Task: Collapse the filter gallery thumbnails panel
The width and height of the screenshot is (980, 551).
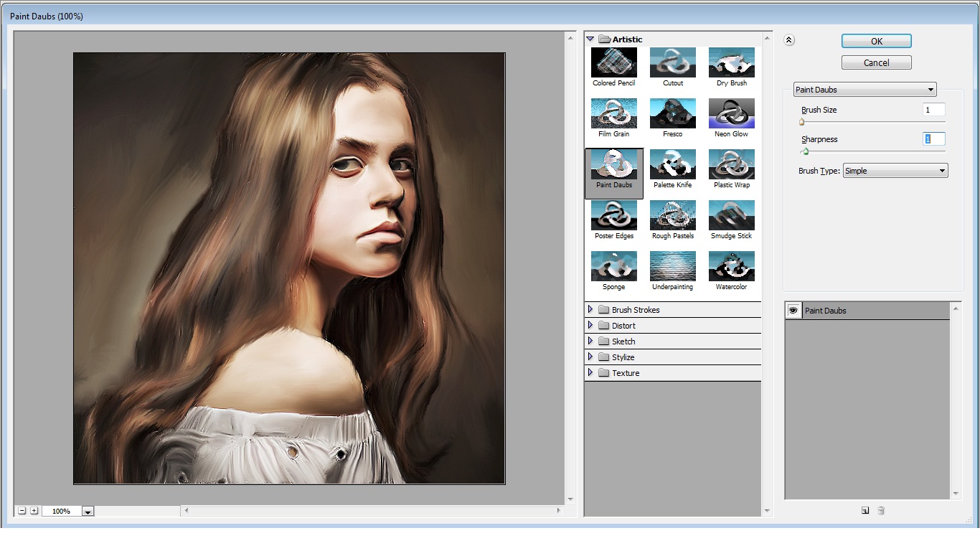Action: tap(789, 40)
